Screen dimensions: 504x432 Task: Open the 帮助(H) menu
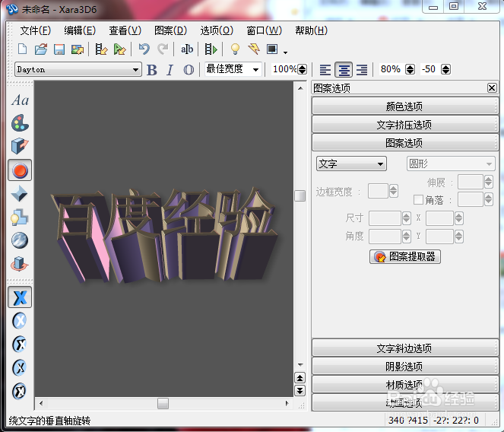(x=311, y=31)
